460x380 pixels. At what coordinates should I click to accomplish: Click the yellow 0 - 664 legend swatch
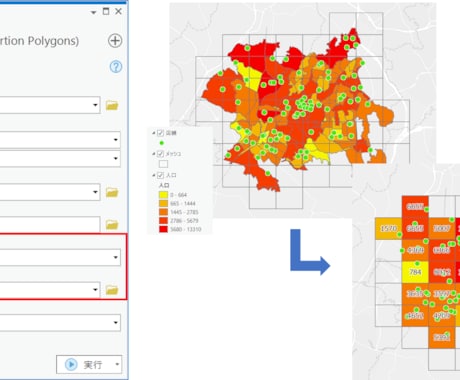pos(163,195)
